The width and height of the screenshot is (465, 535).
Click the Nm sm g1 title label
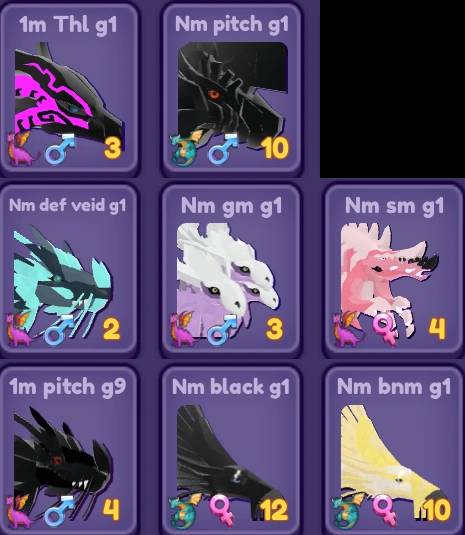[x=394, y=206]
